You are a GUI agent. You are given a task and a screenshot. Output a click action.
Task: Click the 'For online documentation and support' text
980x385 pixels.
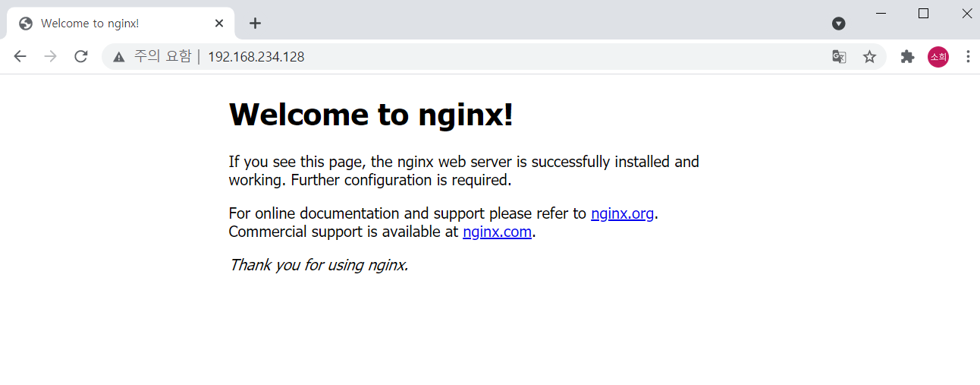[357, 213]
